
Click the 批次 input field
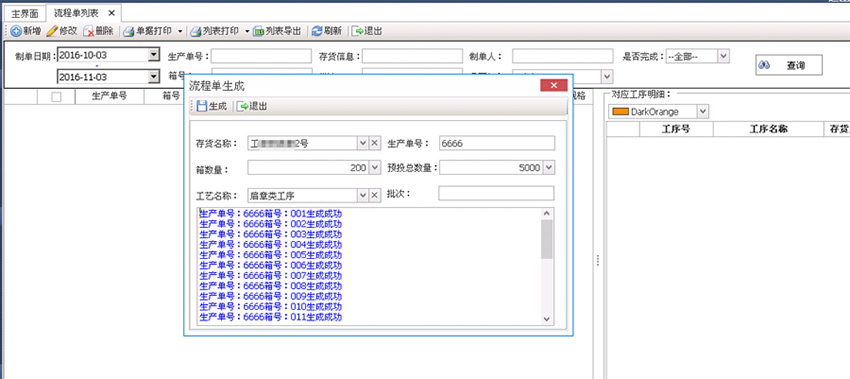(x=496, y=193)
